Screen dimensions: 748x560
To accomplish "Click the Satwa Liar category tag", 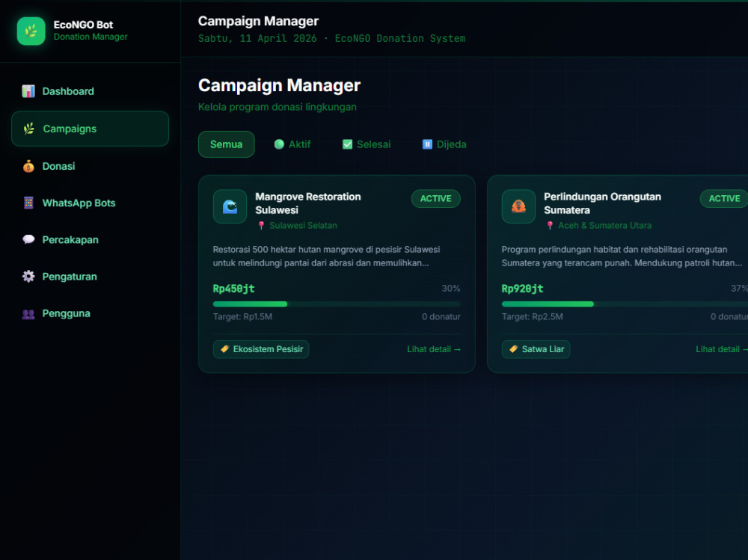I will pos(536,349).
